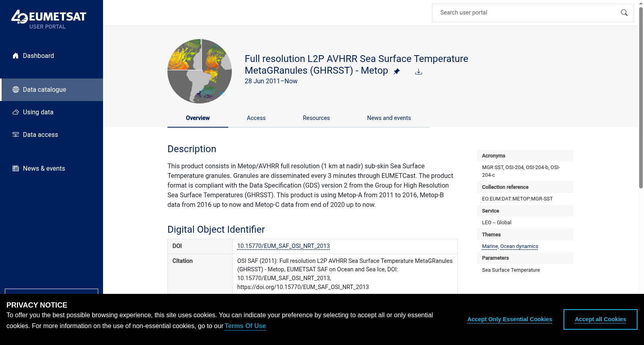644x345 pixels.
Task: Go to Using data section
Action: pyautogui.click(x=52, y=112)
